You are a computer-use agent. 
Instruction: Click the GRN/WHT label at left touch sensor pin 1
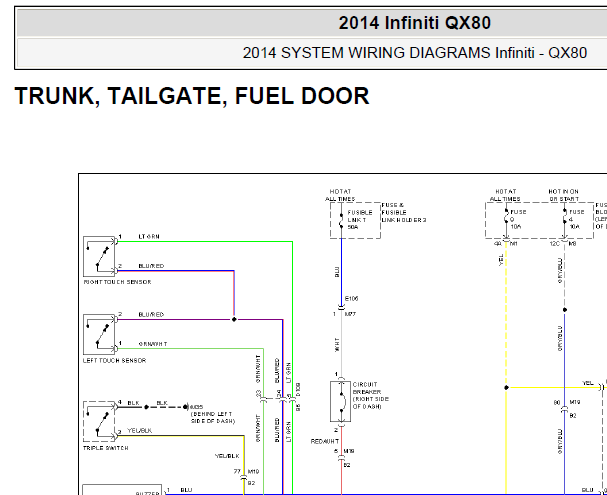pyautogui.click(x=153, y=344)
